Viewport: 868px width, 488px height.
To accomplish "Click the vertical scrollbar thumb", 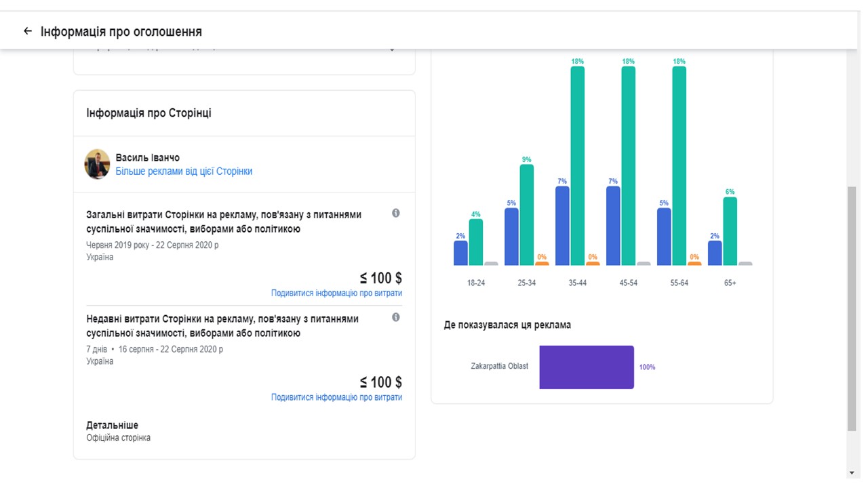I will click(x=852, y=308).
